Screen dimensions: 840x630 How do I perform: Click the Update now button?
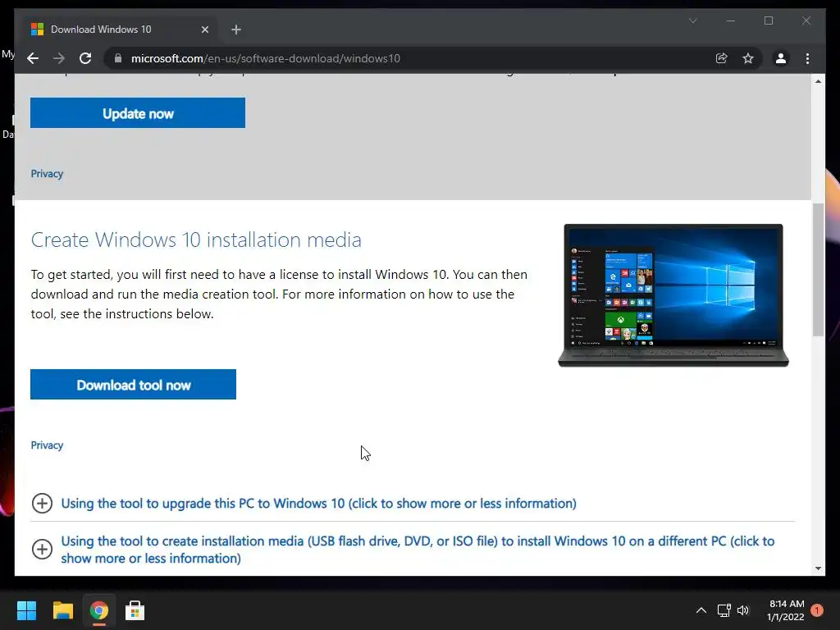(138, 113)
